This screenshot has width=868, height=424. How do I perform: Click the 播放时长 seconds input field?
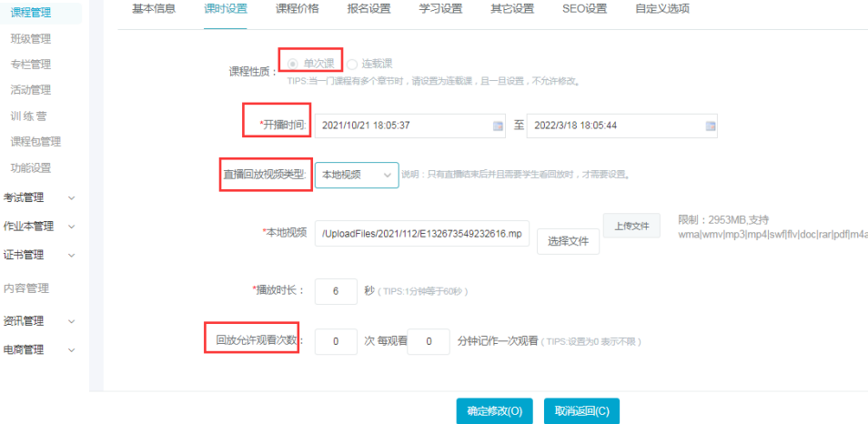point(336,292)
